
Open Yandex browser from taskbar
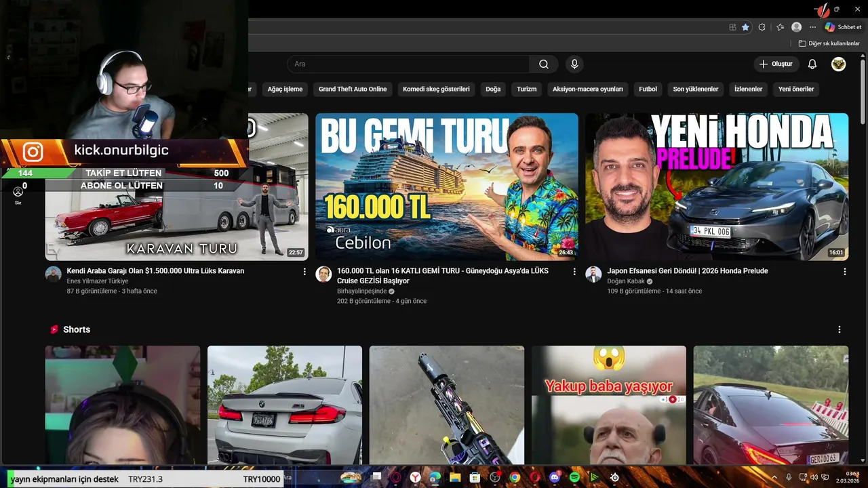point(415,477)
